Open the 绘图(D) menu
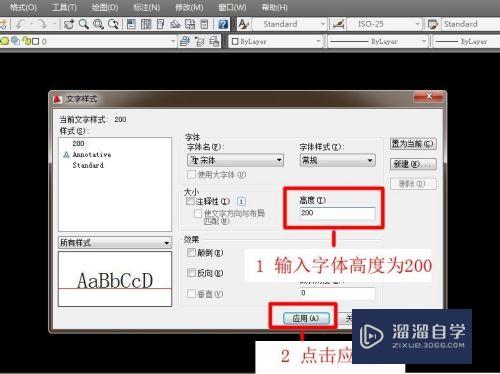 [105, 7]
